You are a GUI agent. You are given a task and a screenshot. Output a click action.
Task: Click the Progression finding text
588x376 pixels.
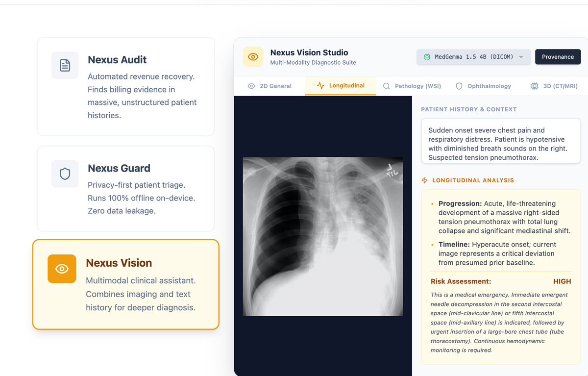[x=504, y=217]
